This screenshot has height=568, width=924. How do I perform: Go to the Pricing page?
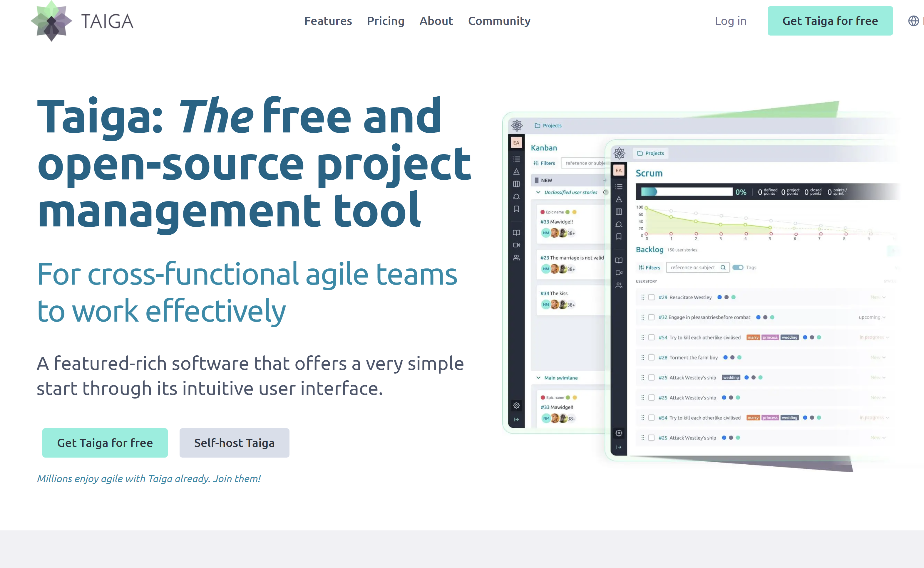[386, 21]
